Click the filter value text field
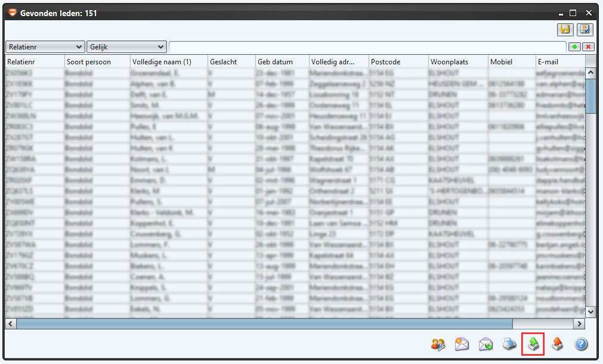This screenshot has width=603, height=364. pos(367,46)
